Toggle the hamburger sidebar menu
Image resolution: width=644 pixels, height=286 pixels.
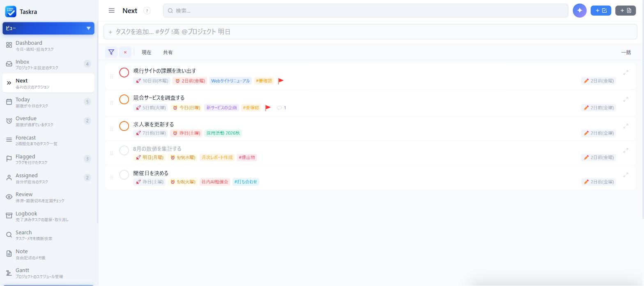112,11
